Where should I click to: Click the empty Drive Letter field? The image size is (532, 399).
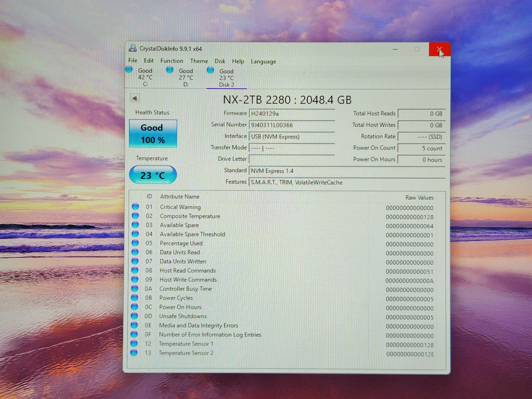point(292,159)
